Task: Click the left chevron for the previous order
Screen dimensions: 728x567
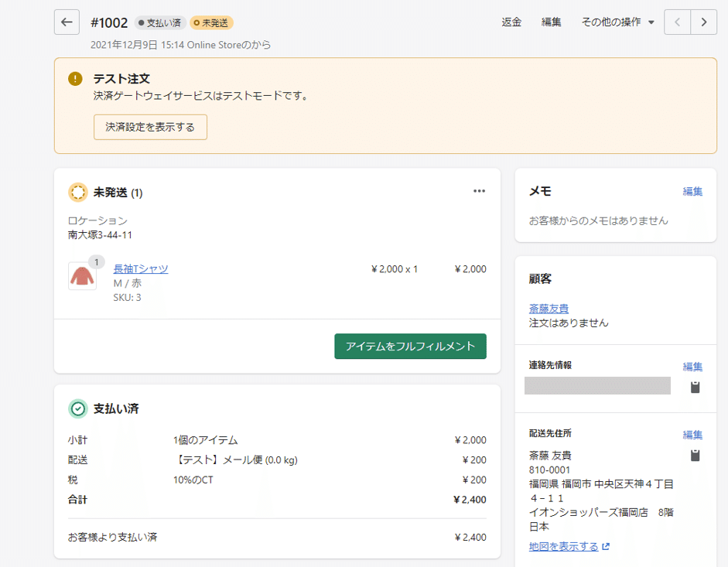Action: (x=677, y=22)
